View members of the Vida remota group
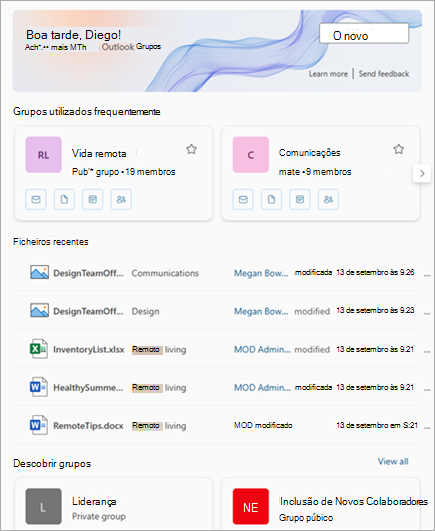This screenshot has width=435, height=531. (x=121, y=199)
